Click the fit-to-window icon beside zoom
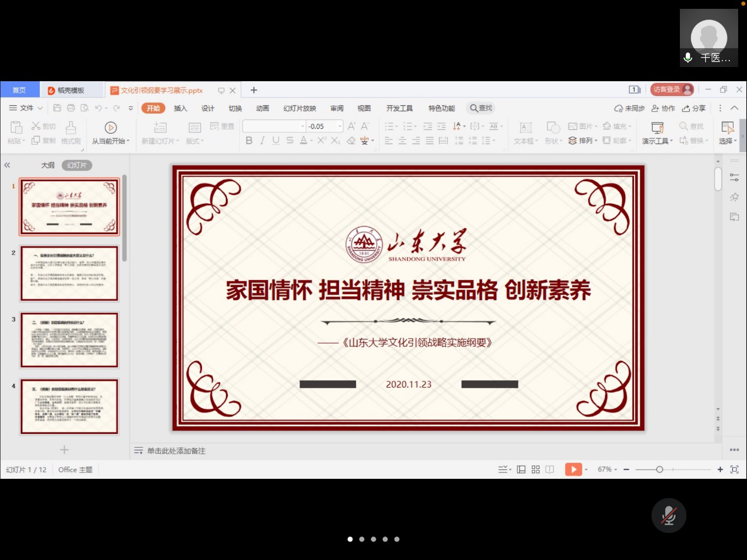Image resolution: width=747 pixels, height=560 pixels. [x=734, y=469]
